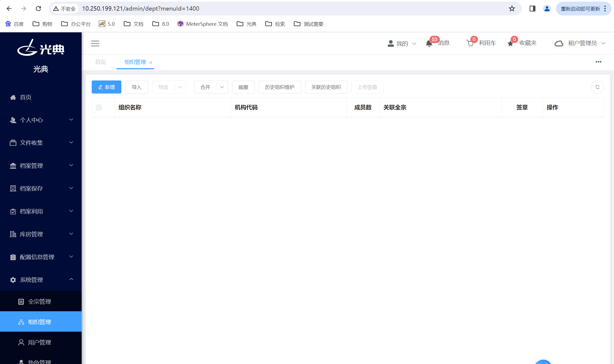Open the message bell notifications
This screenshot has width=614, height=364.
[x=429, y=43]
